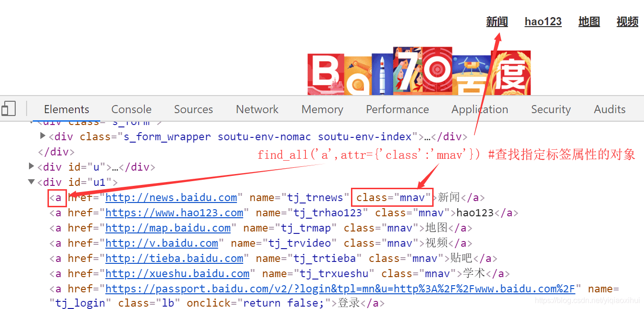Expand the s_form_wrapper div node
The image size is (644, 309).
click(x=43, y=136)
